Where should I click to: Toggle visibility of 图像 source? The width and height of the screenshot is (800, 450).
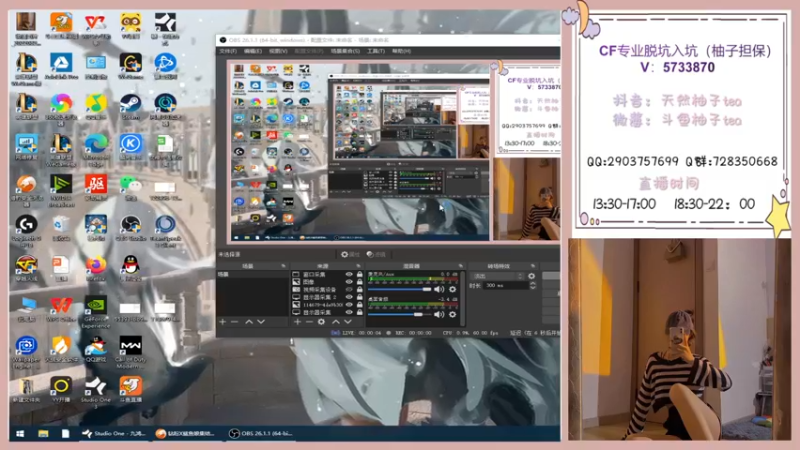349,282
